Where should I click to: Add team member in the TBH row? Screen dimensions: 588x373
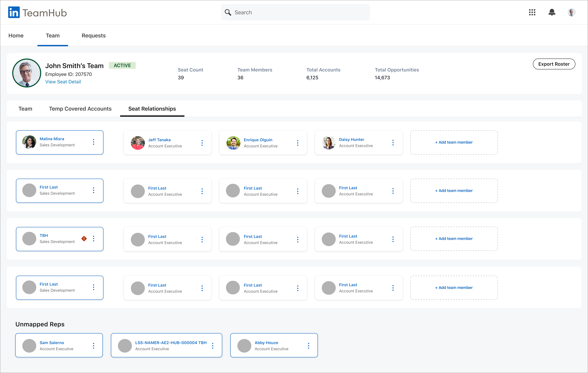[x=454, y=239]
